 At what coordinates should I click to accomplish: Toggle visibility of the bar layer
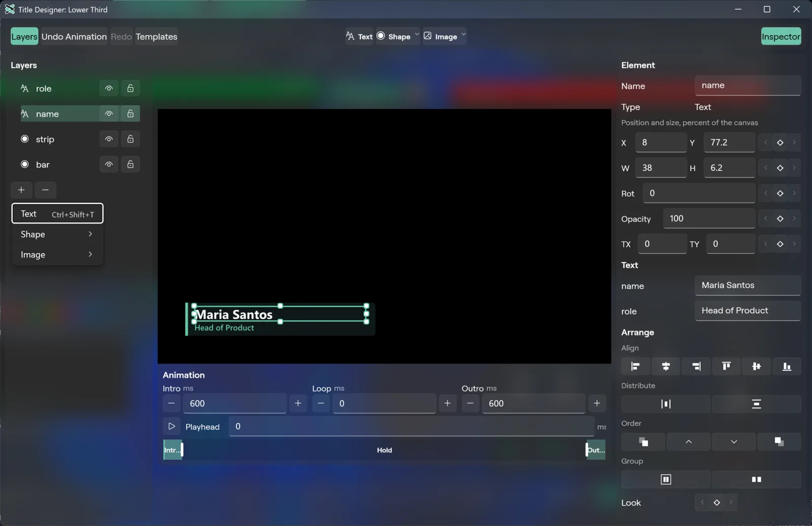pyautogui.click(x=109, y=165)
